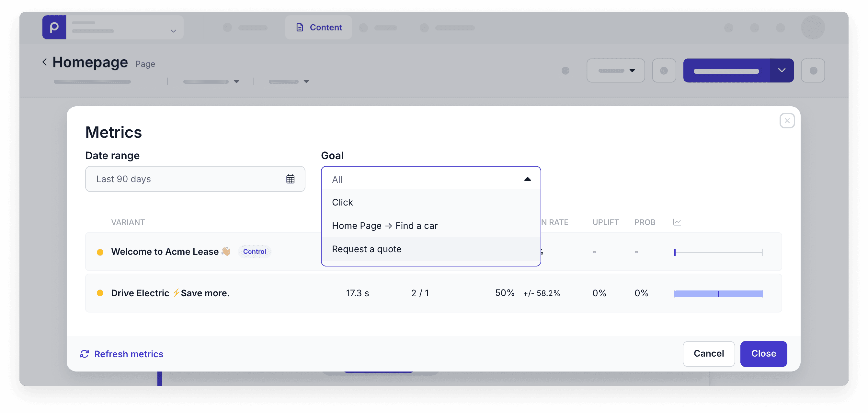Choose Home Page → Find a car goal
868x413 pixels.
(x=384, y=226)
